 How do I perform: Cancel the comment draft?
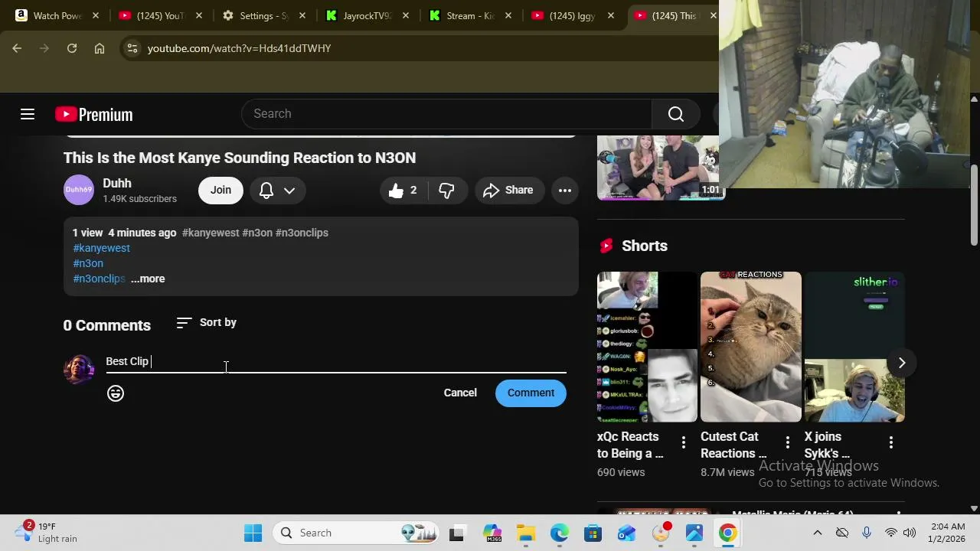[460, 393]
